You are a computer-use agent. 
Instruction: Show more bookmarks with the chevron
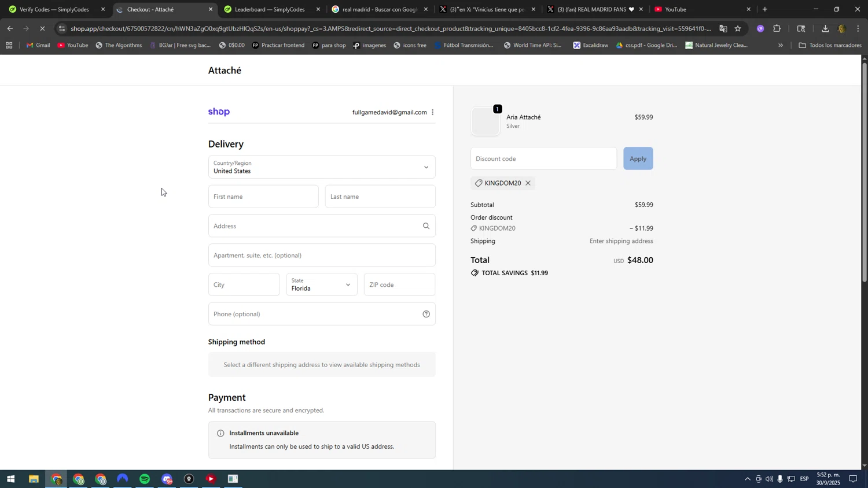pos(781,45)
